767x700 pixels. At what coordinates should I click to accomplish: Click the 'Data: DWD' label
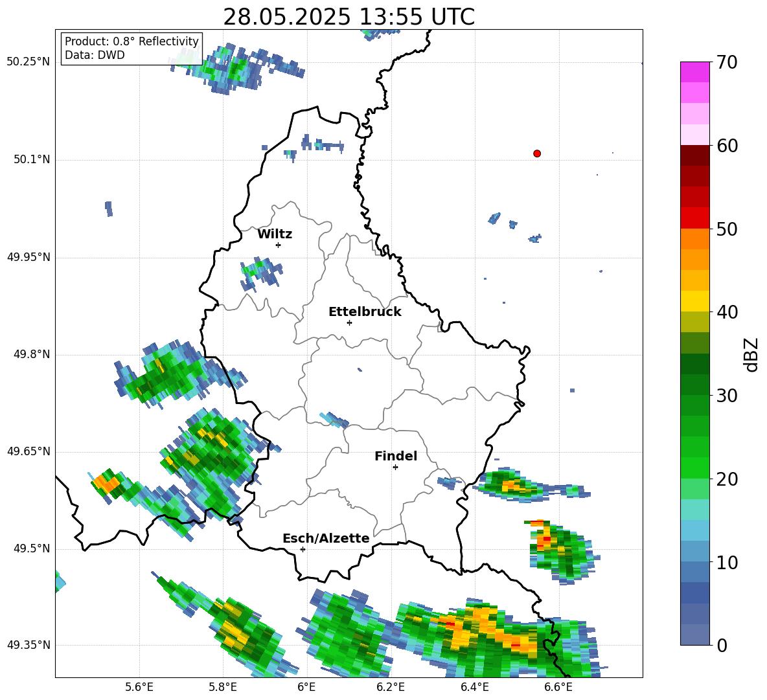pos(95,55)
